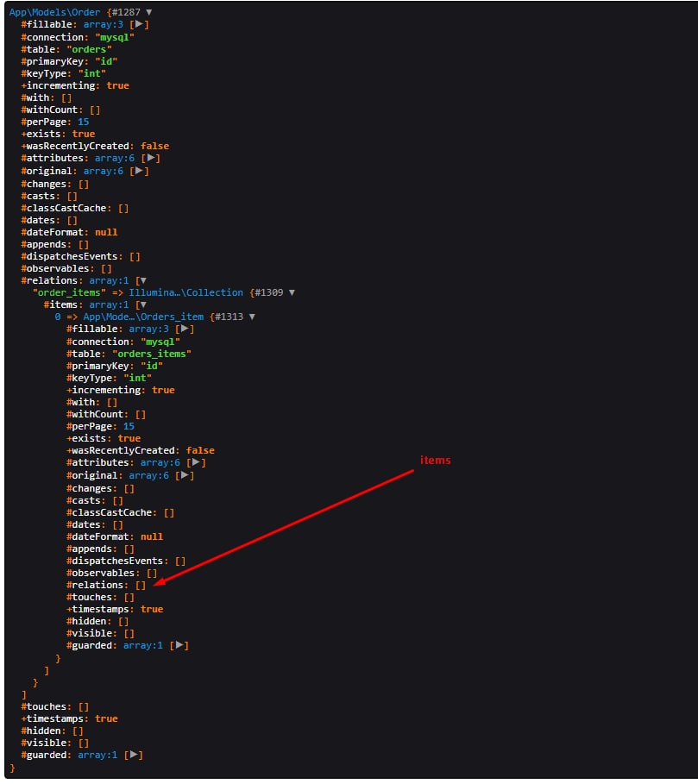The image size is (698, 784).
Task: Click the index 0 key of items
Action: tap(58, 317)
